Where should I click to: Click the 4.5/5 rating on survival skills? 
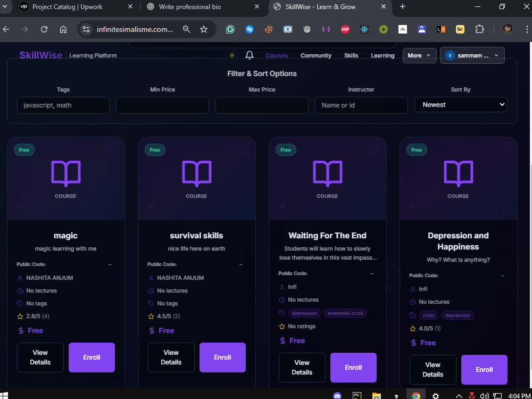pyautogui.click(x=164, y=316)
